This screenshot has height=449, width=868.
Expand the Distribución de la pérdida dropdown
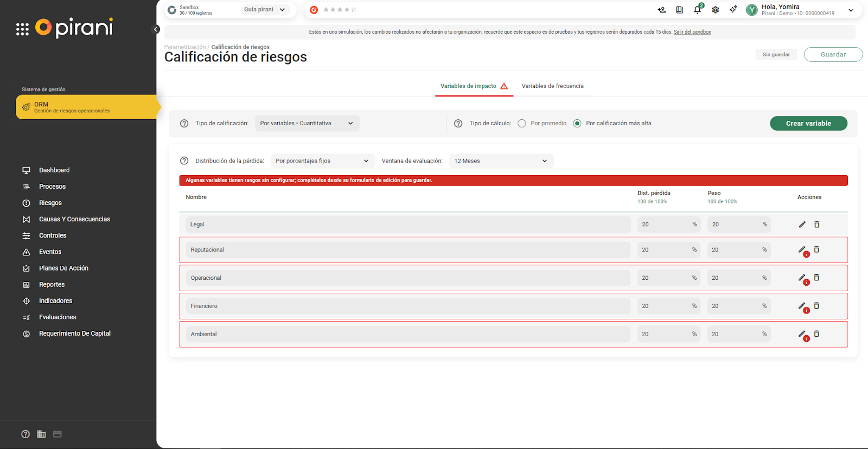322,161
